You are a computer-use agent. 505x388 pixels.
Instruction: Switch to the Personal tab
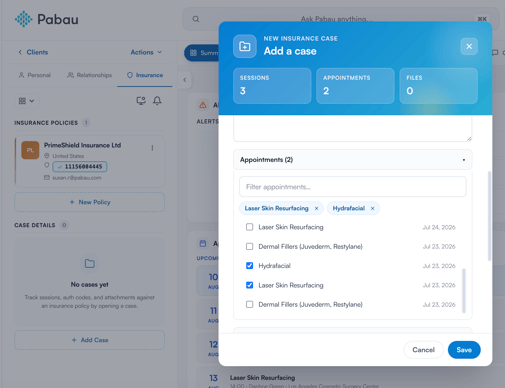[x=35, y=75]
